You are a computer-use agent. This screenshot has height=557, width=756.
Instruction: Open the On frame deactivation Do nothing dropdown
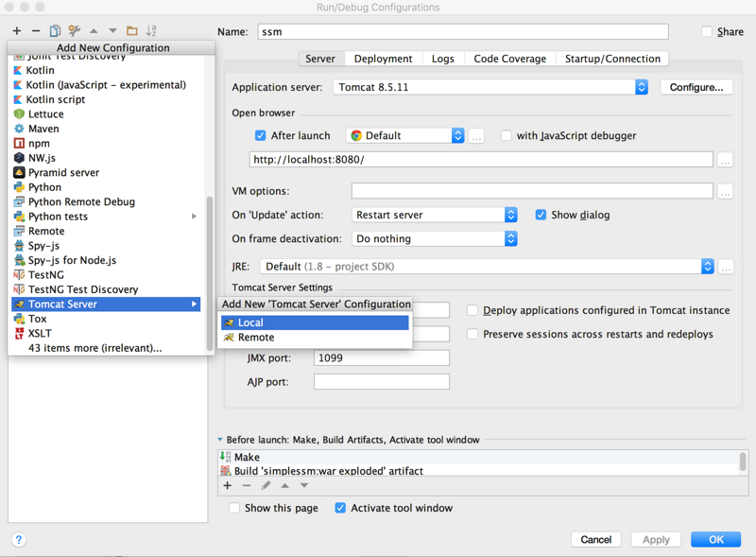coord(435,238)
